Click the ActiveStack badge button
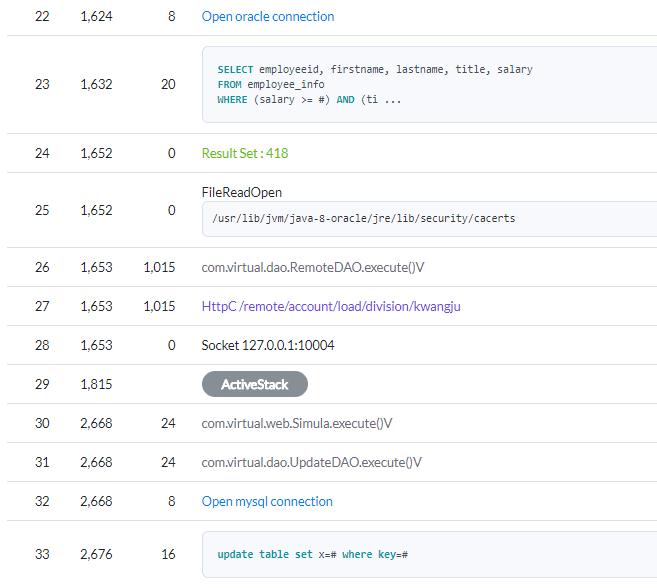The width and height of the screenshot is (657, 588). [255, 384]
